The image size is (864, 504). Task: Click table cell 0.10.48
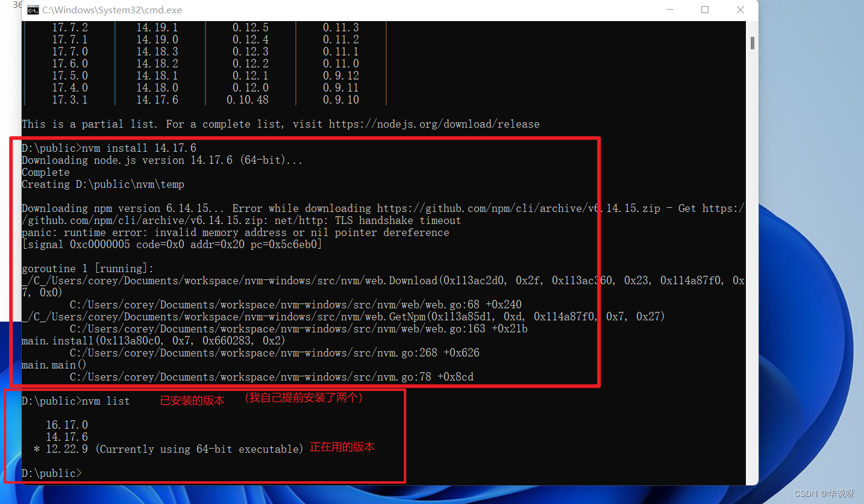tap(248, 100)
